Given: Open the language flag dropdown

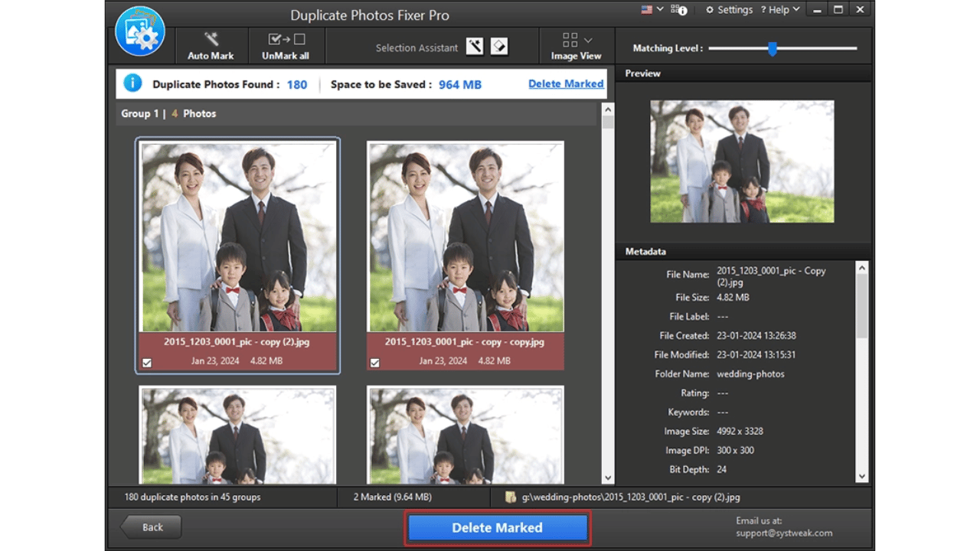Looking at the screenshot, I should pos(653,9).
